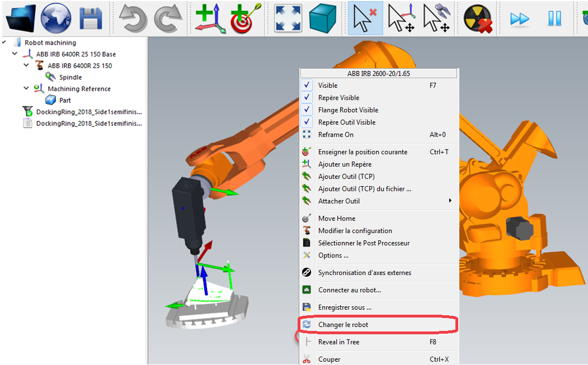The width and height of the screenshot is (588, 365).
Task: Choose Modifier la configuration
Action: [x=379, y=231]
